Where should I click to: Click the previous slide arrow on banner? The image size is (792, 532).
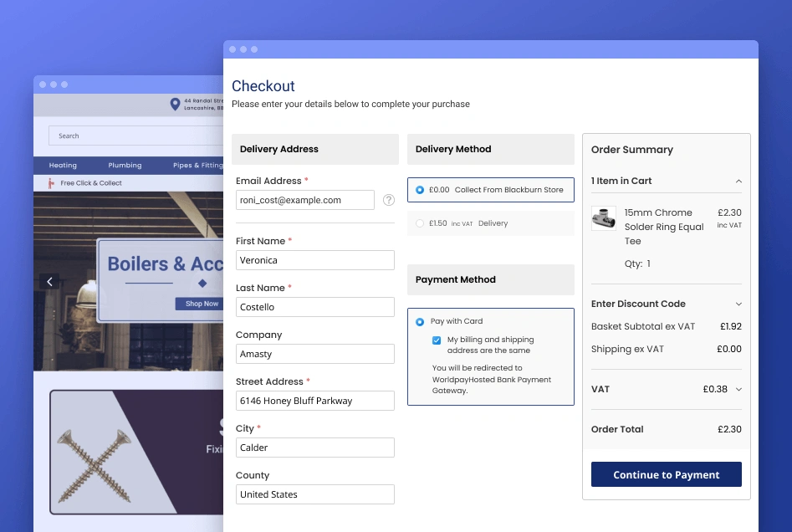pyautogui.click(x=49, y=282)
